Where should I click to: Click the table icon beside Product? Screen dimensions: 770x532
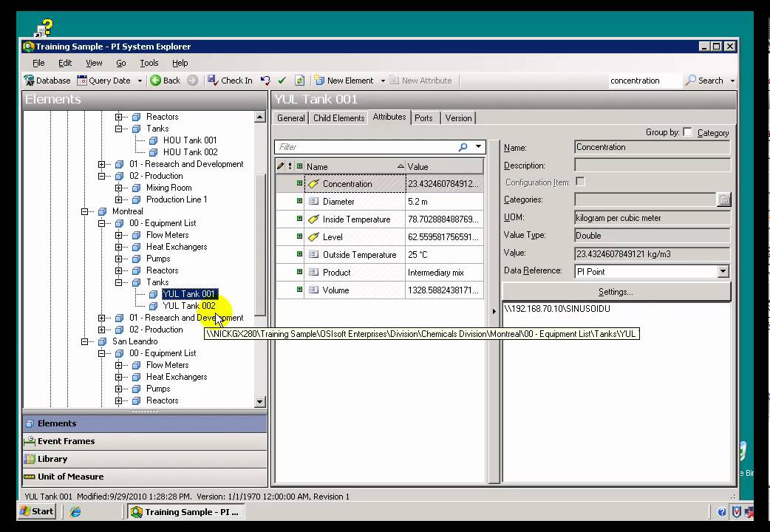pos(313,272)
